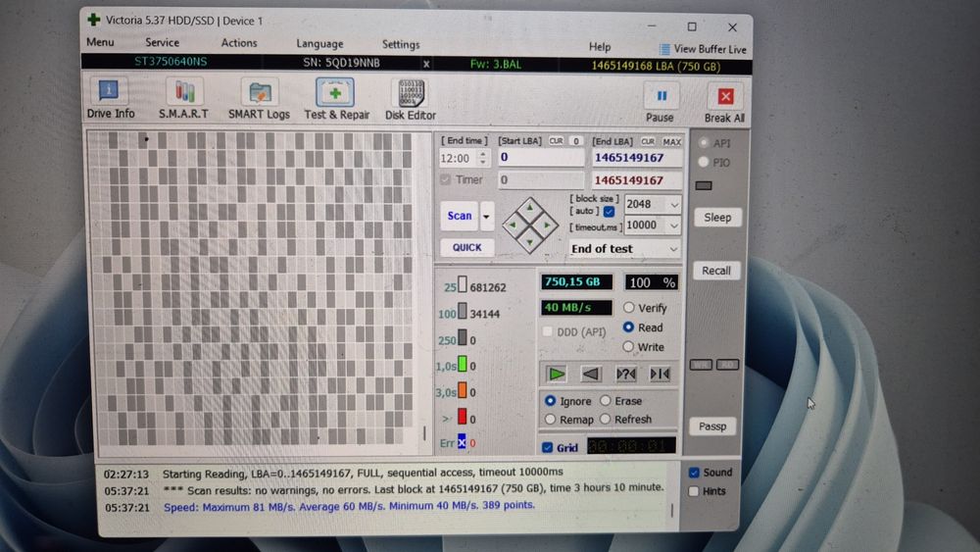Click the End LBA field showing 1465149167
This screenshot has height=552, width=980.
pos(636,158)
